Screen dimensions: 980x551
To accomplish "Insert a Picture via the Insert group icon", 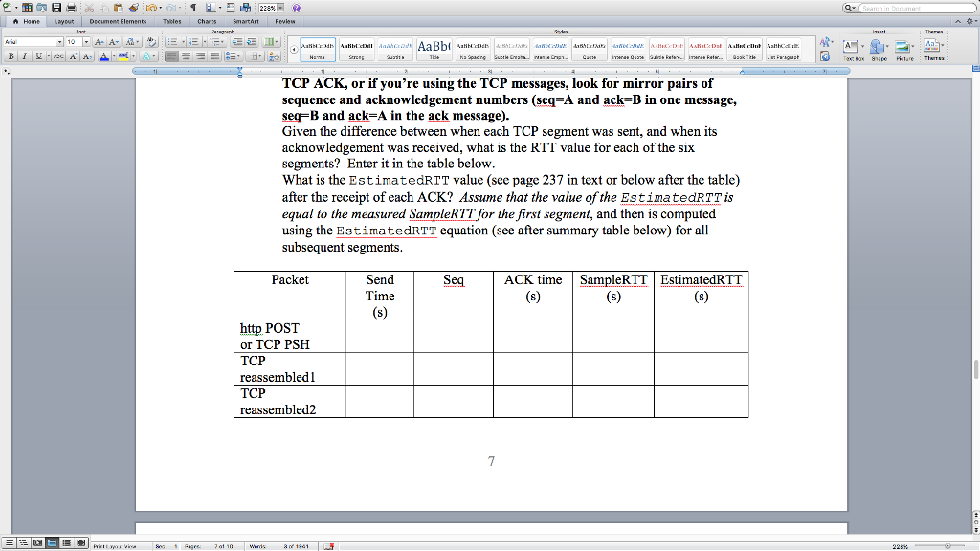I will (x=902, y=45).
